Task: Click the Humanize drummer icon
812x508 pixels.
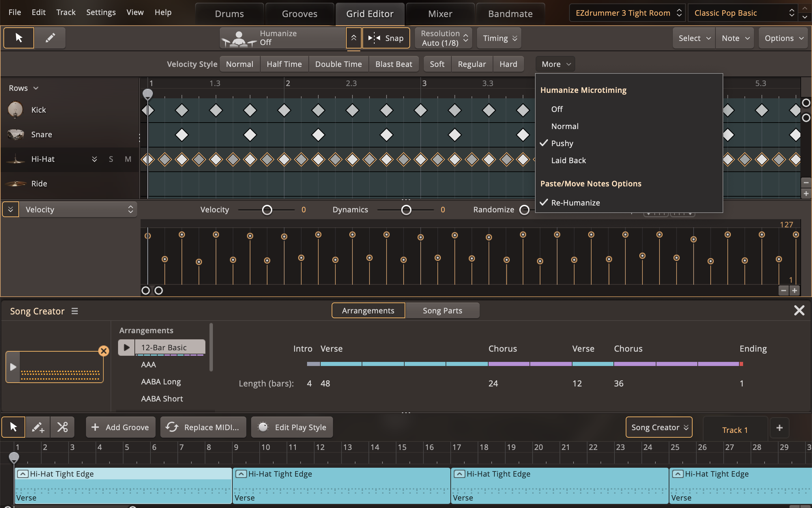Action: (239, 38)
